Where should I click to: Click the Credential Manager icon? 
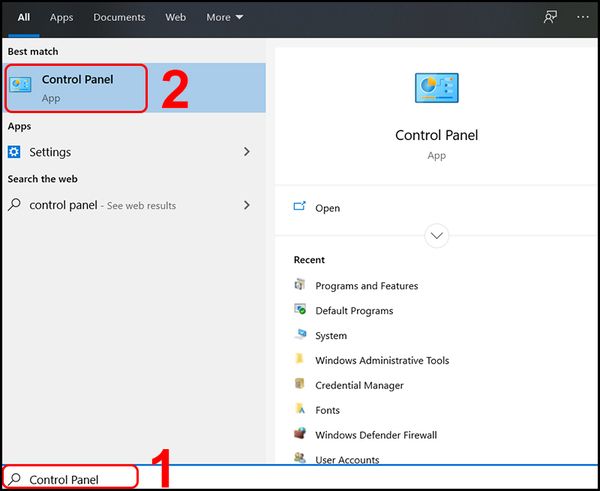point(299,384)
